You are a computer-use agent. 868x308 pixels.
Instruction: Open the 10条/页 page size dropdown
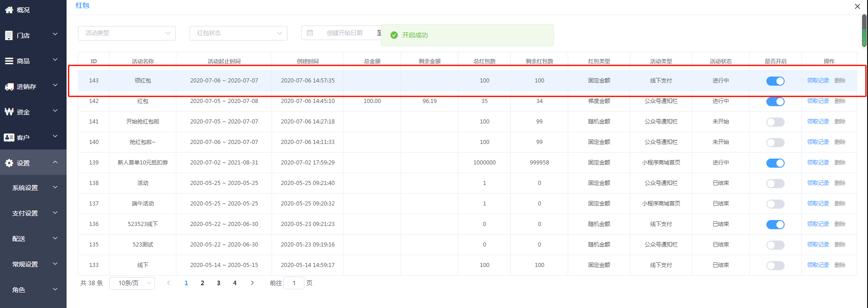tap(132, 283)
